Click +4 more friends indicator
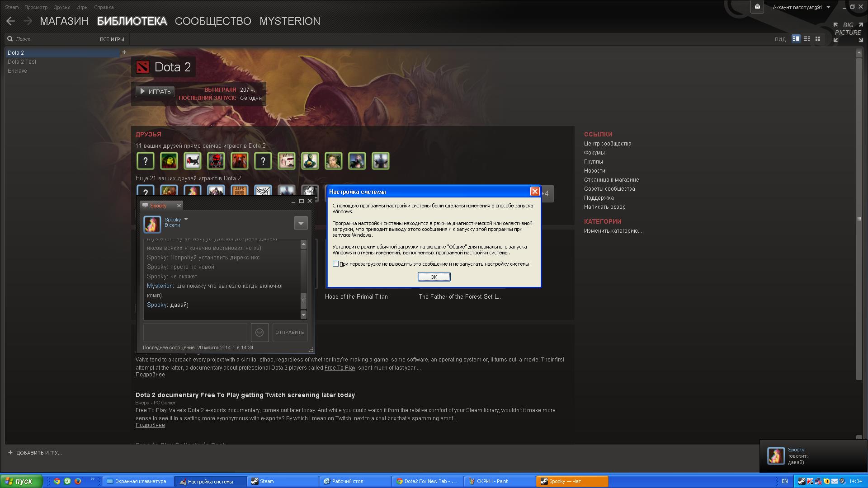Screen dimensions: 868x488 click(x=545, y=194)
